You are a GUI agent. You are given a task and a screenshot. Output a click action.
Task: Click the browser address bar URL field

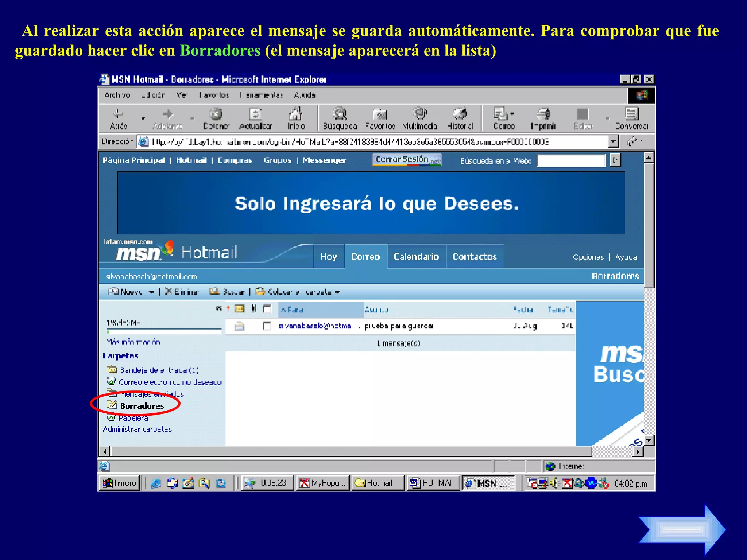click(x=373, y=142)
